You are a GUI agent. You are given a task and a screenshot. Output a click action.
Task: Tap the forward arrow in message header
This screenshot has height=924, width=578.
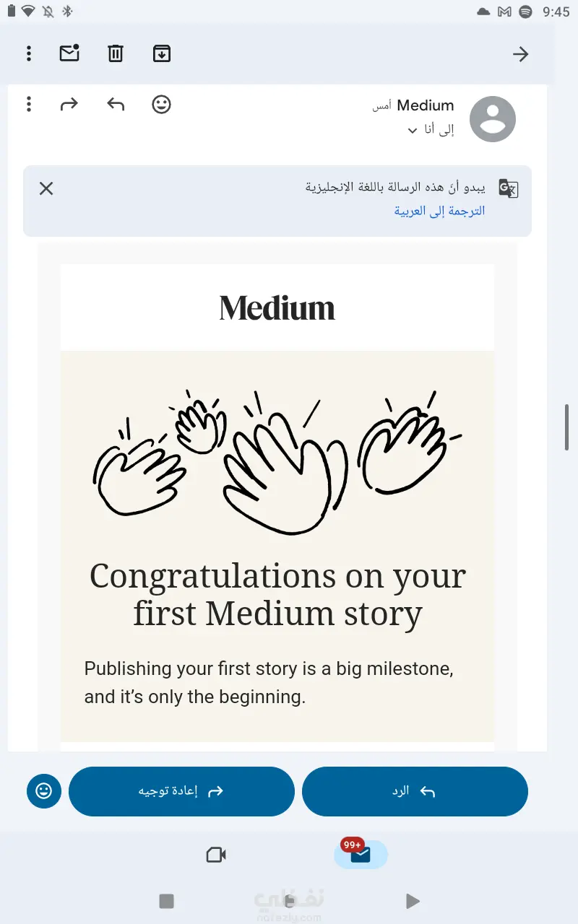(x=69, y=105)
